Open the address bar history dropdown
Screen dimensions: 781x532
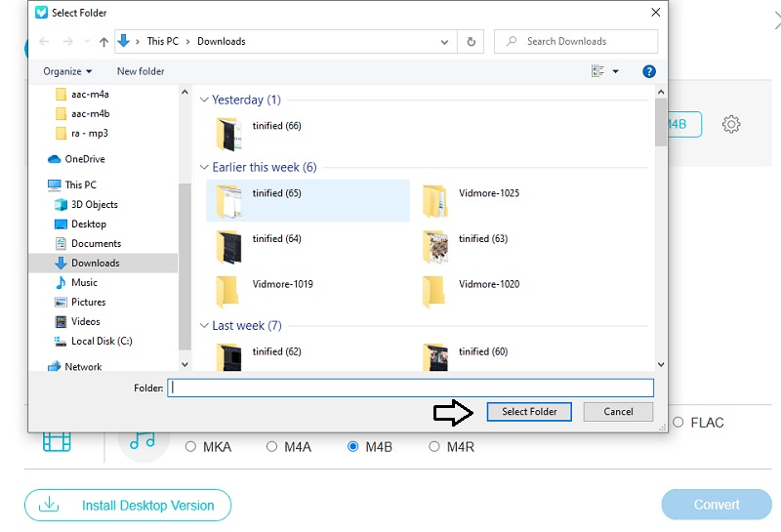[444, 42]
